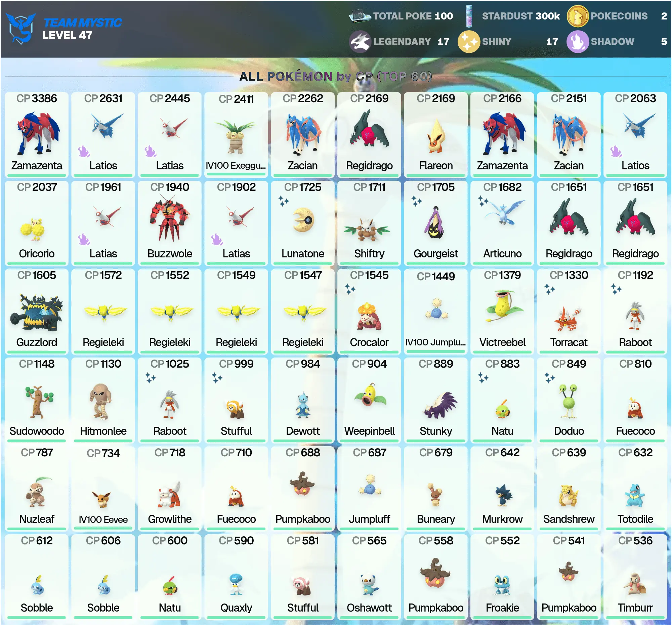
Task: Click the Pokecoins coin icon
Action: point(578,16)
